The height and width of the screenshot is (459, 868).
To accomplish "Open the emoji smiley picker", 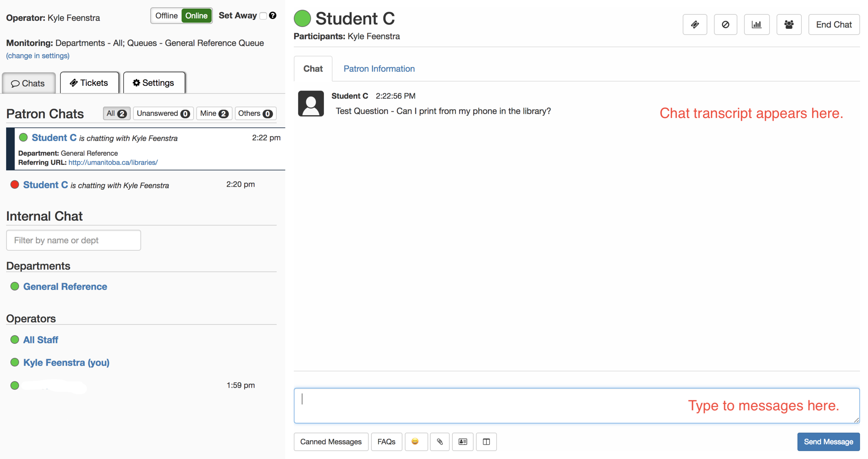I will coord(415,441).
